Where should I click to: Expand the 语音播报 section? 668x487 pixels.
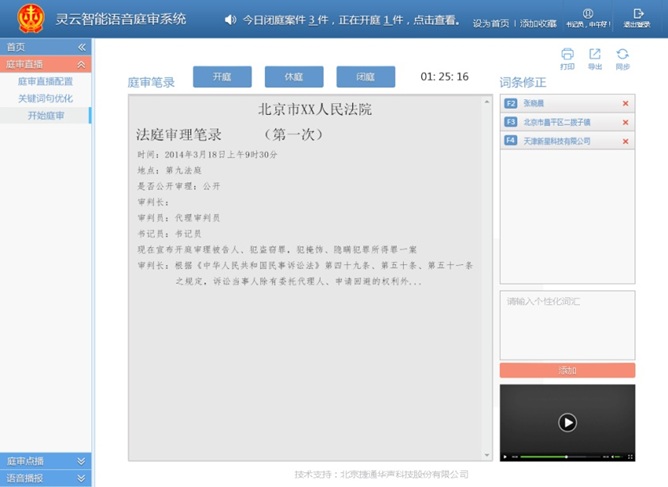tap(82, 478)
